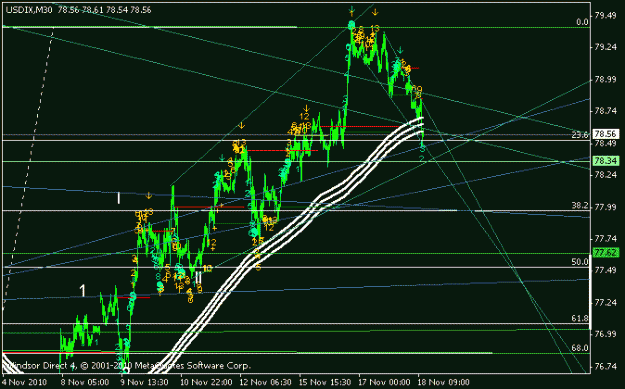The height and width of the screenshot is (389, 625).
Task: Click the 79.24 price axis label
Action: [x=605, y=47]
